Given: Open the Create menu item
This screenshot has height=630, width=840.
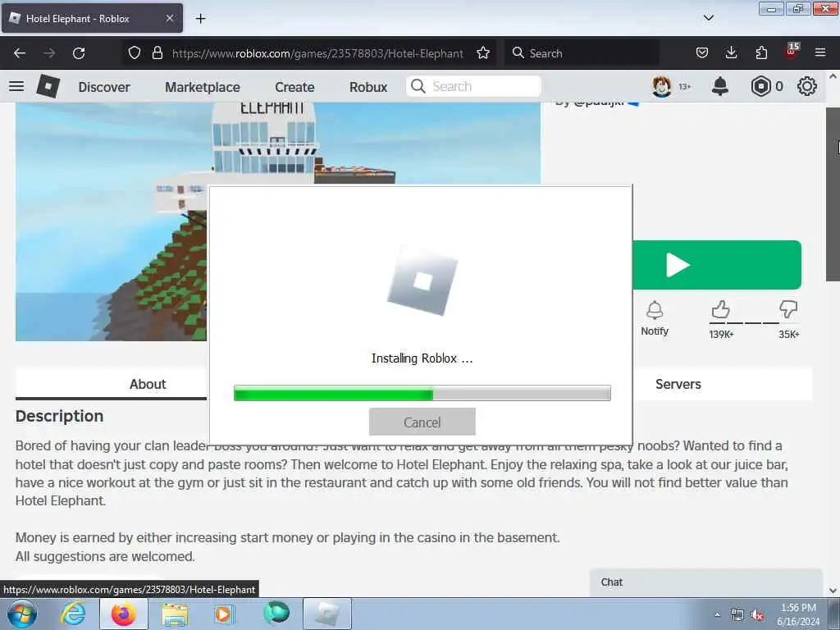Looking at the screenshot, I should (x=294, y=87).
